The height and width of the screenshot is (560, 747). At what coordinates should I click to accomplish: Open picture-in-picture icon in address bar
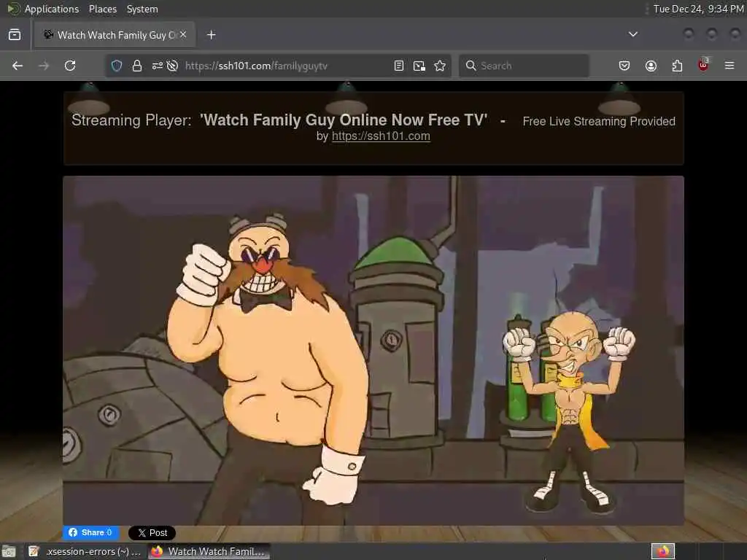(419, 66)
